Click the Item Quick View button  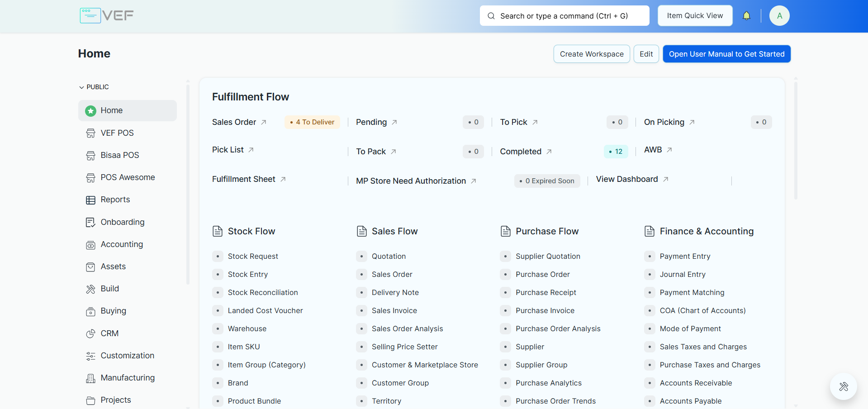[x=695, y=16]
